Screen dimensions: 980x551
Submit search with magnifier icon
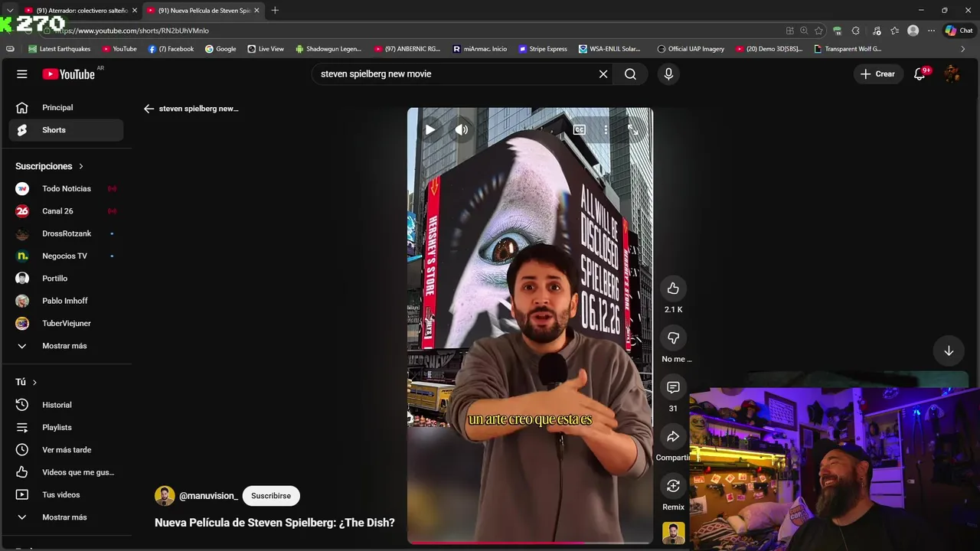point(630,74)
